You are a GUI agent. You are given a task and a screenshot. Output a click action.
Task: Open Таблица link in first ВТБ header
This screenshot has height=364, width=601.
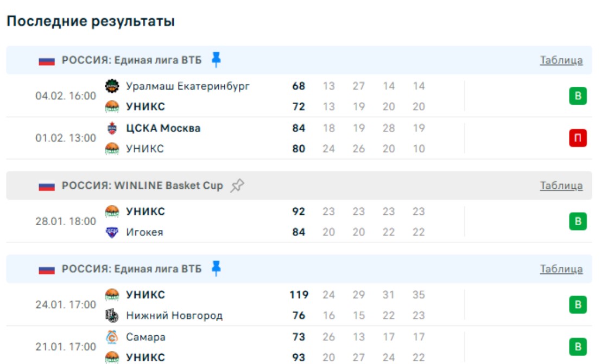coord(561,60)
